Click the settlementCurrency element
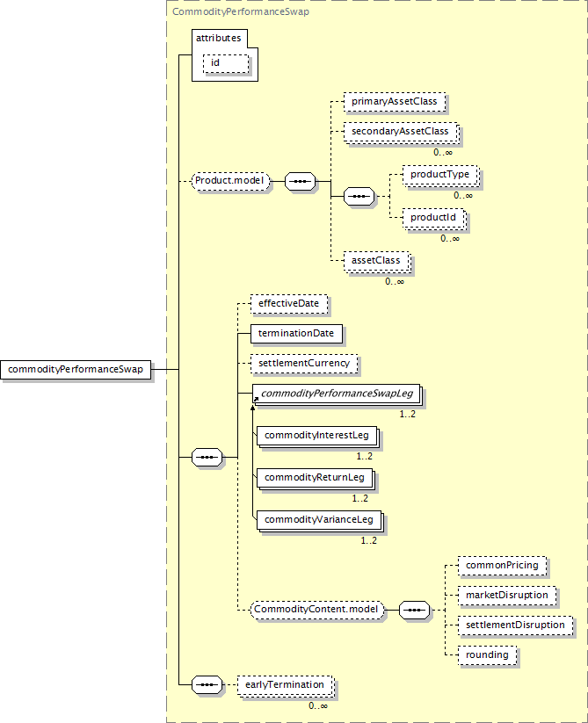The image size is (588, 723). tap(304, 364)
